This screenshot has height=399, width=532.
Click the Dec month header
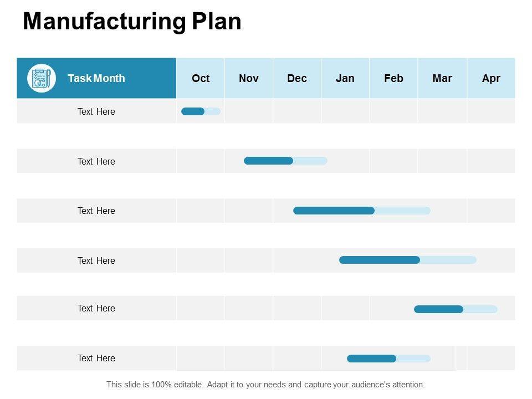[297, 78]
